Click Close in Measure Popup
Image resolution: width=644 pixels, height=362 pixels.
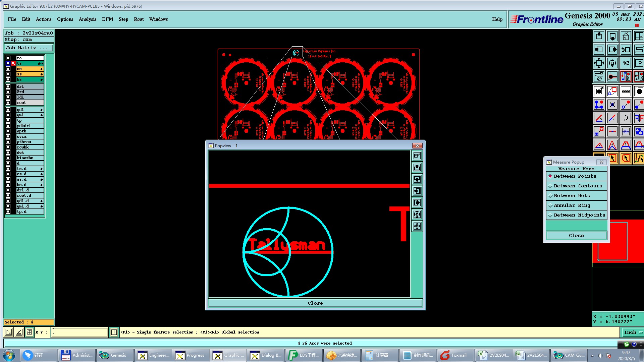576,235
